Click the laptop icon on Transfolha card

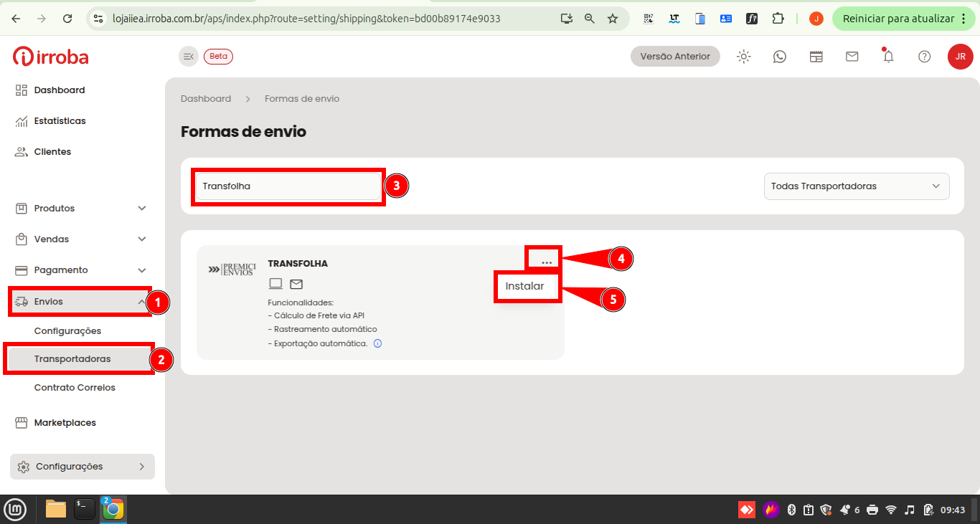point(275,283)
